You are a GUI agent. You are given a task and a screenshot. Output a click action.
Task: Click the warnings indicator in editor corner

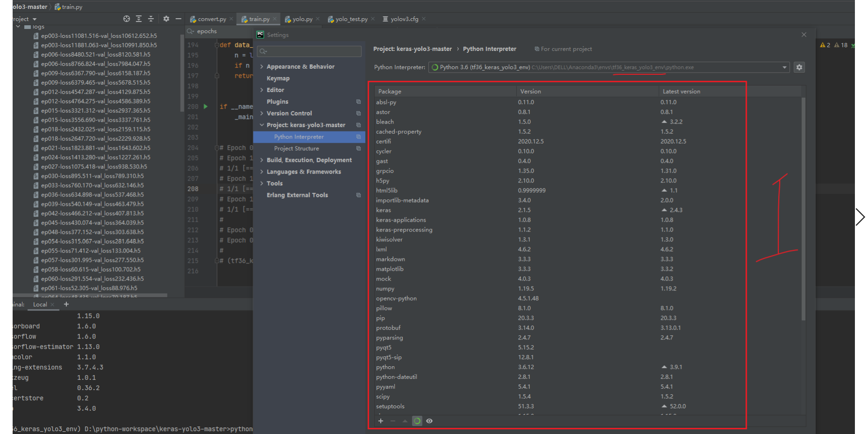(x=834, y=45)
